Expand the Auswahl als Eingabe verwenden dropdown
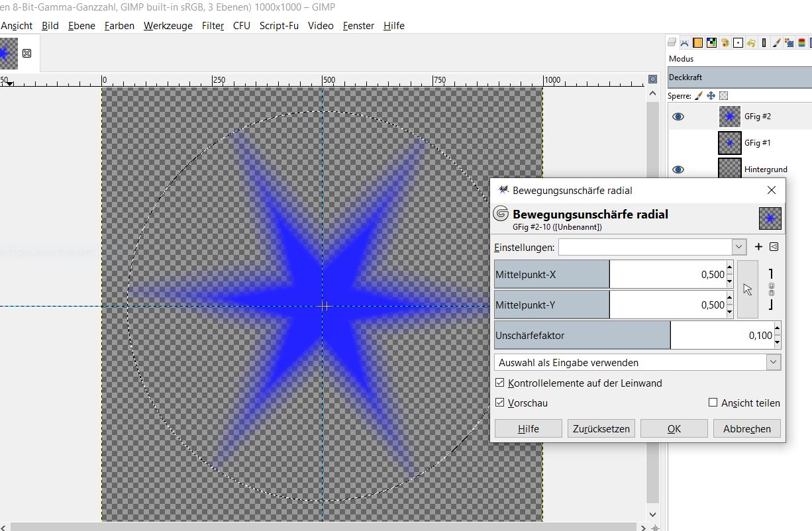812x531 pixels. click(x=773, y=362)
